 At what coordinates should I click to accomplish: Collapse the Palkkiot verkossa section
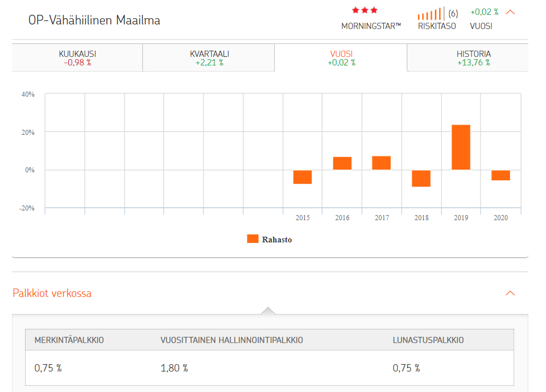[x=510, y=294]
